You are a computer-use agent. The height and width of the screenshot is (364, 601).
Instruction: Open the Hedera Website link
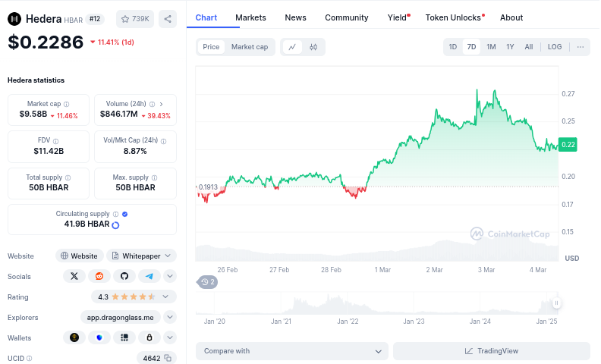[x=80, y=256]
